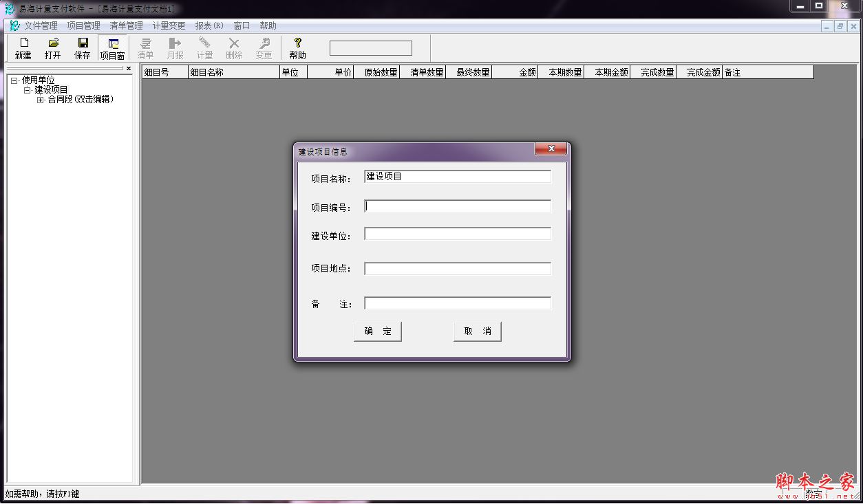
Task: Click the 本期数量 column header
Action: (562, 72)
